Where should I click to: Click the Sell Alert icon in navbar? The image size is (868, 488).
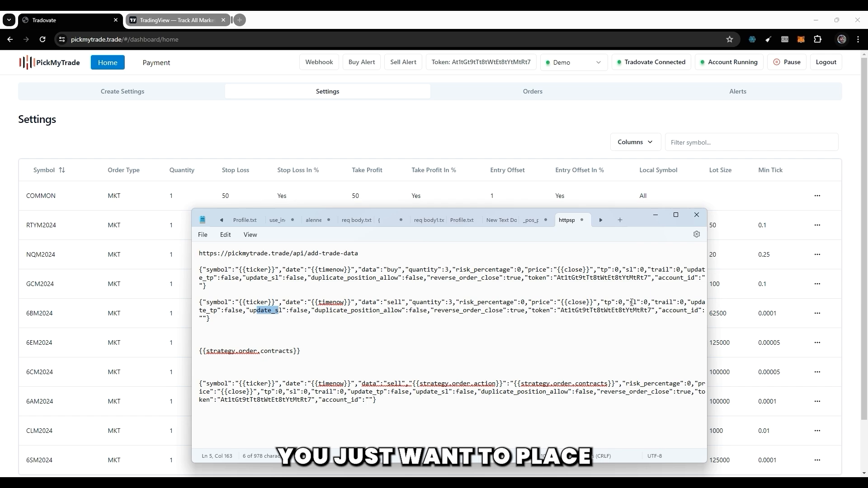(403, 62)
